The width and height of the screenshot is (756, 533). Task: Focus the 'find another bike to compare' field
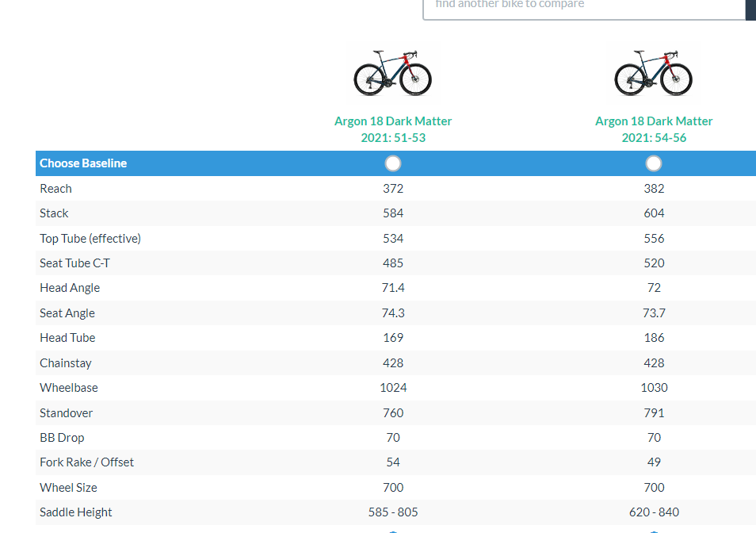pos(584,6)
